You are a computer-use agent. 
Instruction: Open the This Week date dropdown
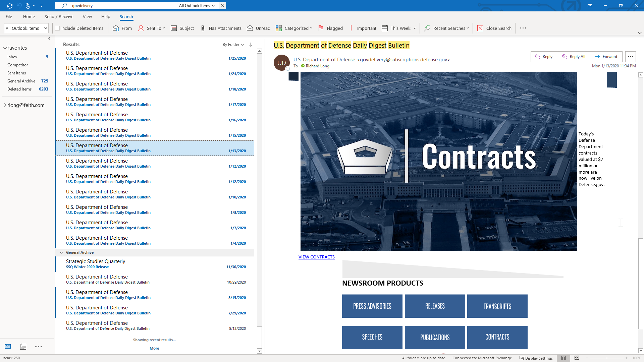pyautogui.click(x=399, y=28)
